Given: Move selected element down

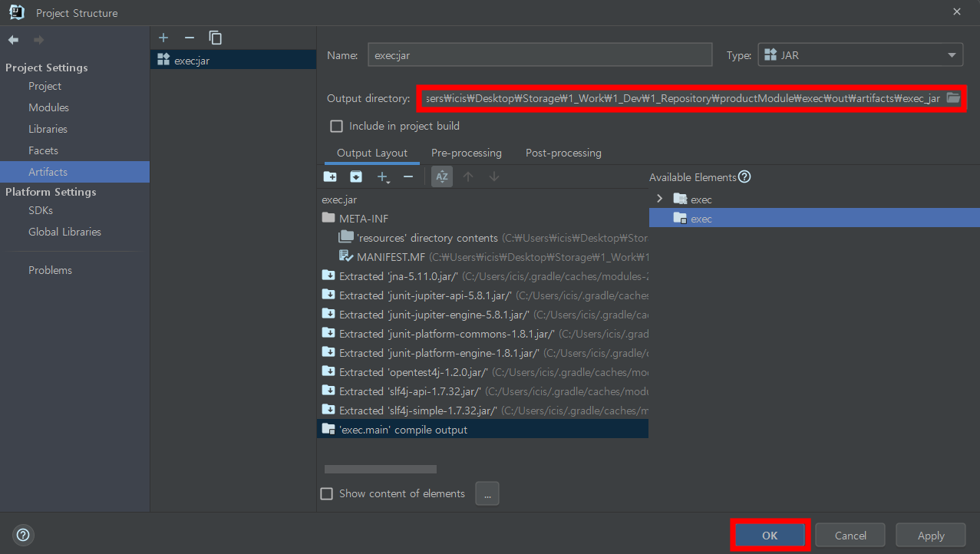Looking at the screenshot, I should [495, 176].
